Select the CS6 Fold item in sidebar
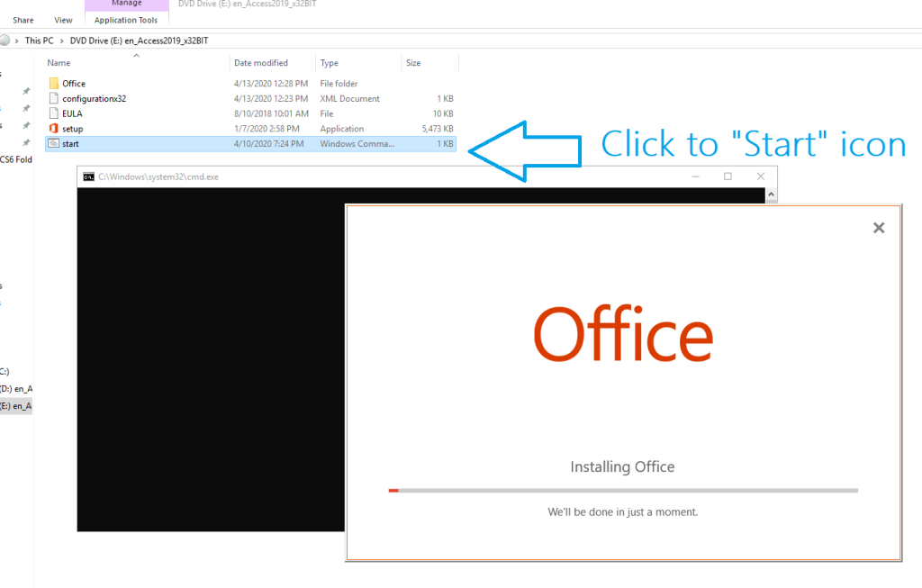This screenshot has height=588, width=922. 16,159
